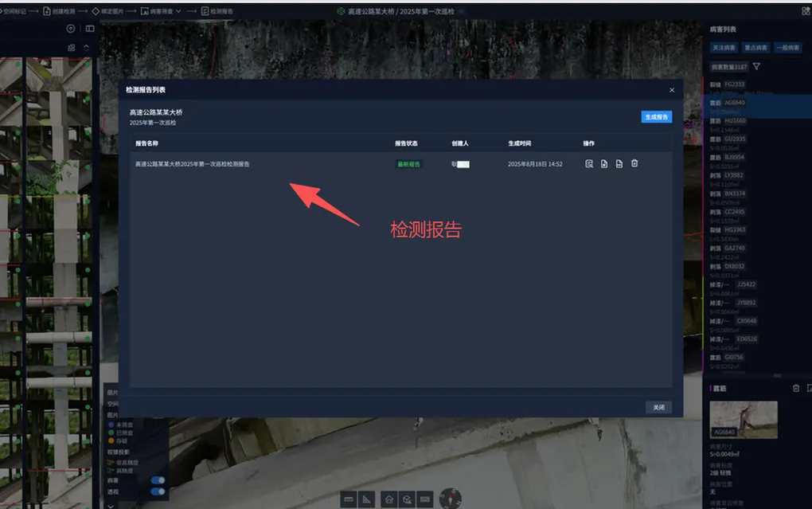This screenshot has height=509, width=812.
Task: Click the third document icon in the report row
Action: (x=619, y=164)
